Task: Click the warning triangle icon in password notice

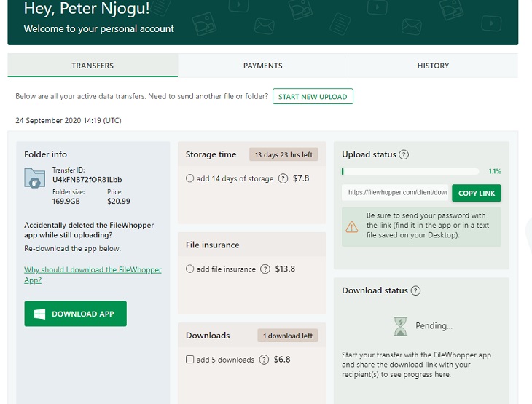Action: click(x=352, y=226)
